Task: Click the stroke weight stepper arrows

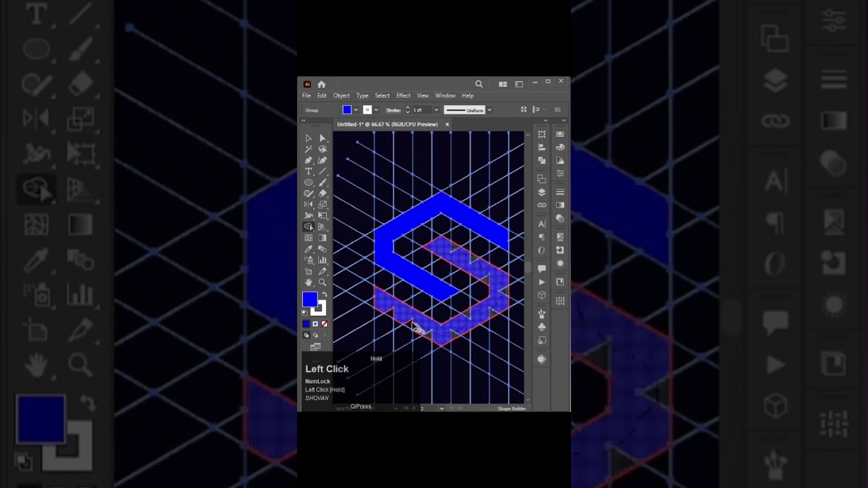Action: pyautogui.click(x=408, y=110)
